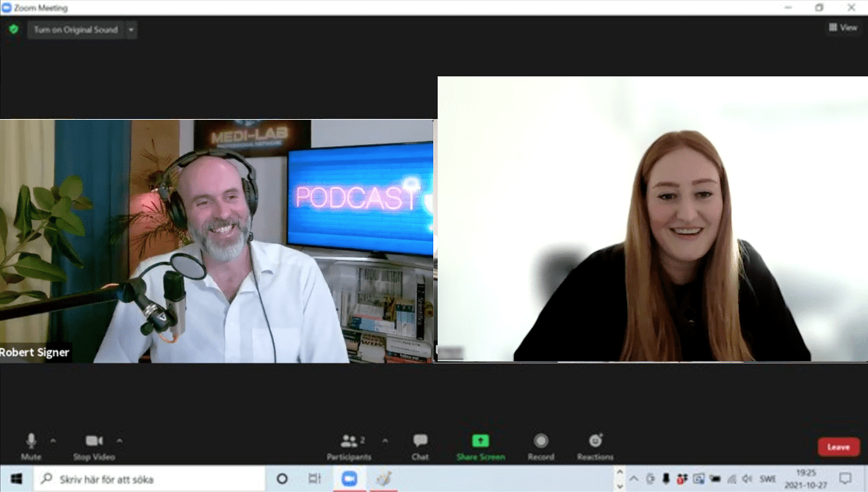Expand audio options arrow beside Mute

[53, 441]
